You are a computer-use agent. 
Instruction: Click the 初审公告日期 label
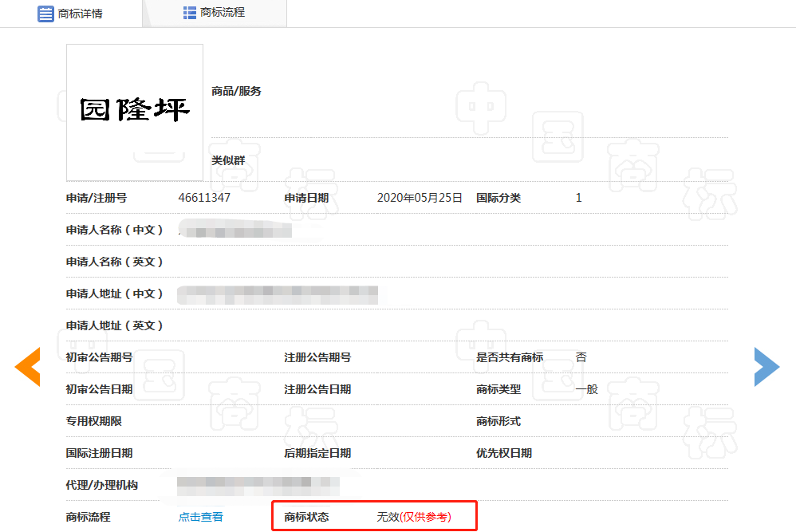(99, 389)
